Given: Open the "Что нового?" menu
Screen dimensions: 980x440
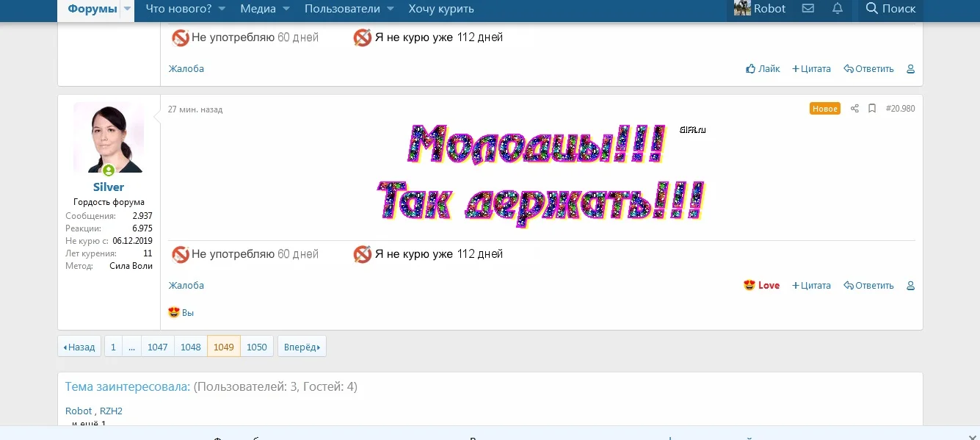Looking at the screenshot, I should point(178,8).
